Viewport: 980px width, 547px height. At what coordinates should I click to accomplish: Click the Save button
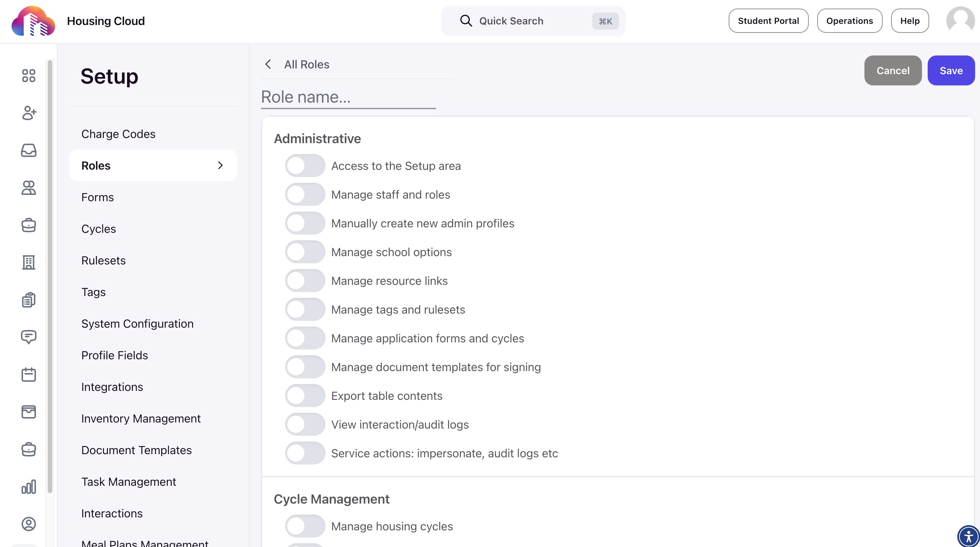pos(951,70)
